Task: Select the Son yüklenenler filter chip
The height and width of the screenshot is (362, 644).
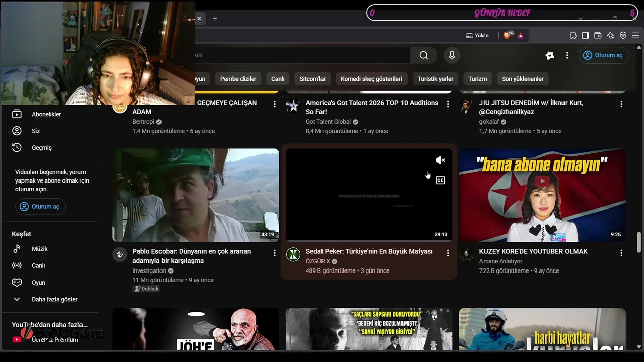Action: click(x=523, y=79)
